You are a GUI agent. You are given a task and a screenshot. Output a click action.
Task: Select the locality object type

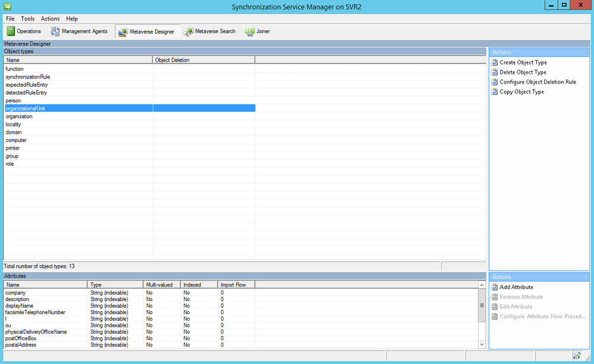[129, 125]
